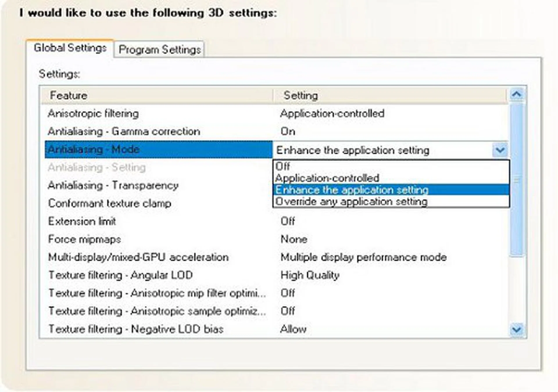Pick Override any application setting option

click(351, 202)
